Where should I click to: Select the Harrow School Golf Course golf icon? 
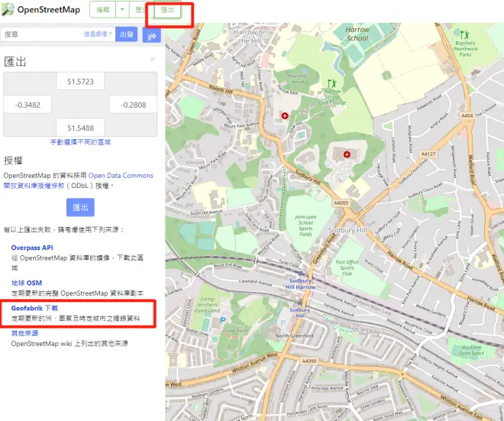[x=332, y=83]
